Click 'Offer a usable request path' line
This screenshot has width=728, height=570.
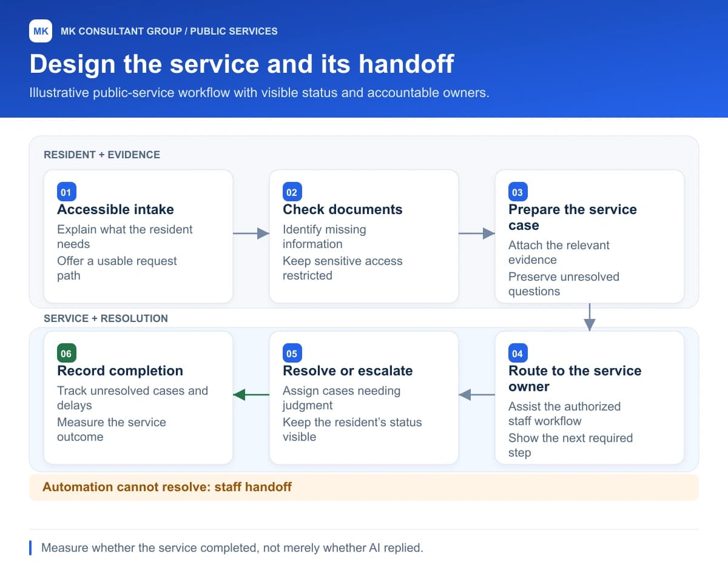pyautogui.click(x=117, y=268)
